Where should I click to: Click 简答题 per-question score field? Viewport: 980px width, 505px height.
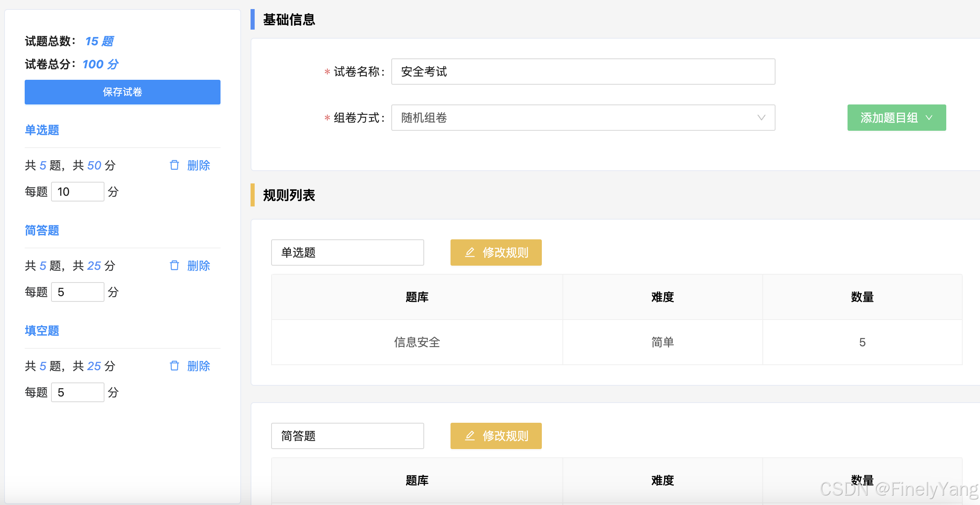[77, 292]
